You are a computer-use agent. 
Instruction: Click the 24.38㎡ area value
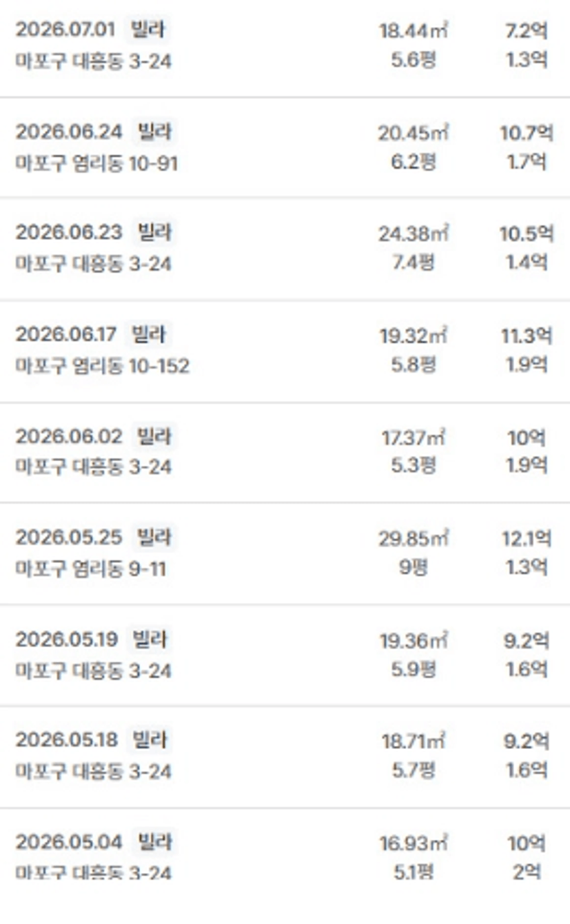tap(414, 234)
